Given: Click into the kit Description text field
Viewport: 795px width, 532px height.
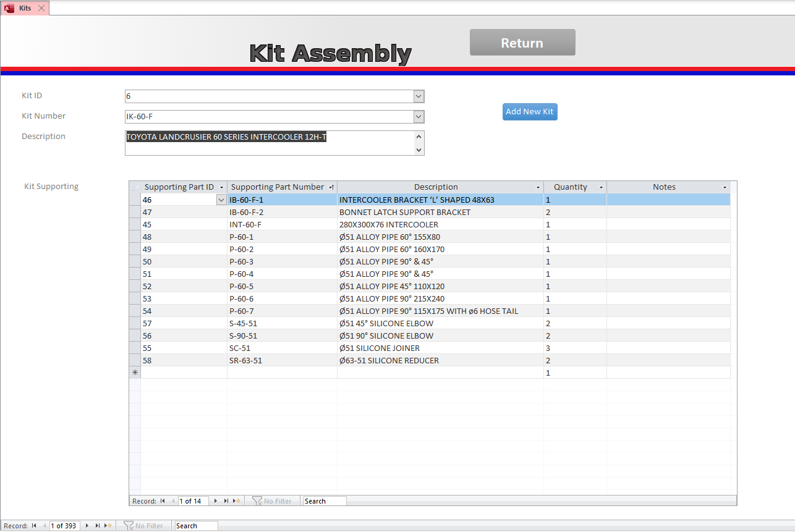Looking at the screenshot, I should 270,143.
